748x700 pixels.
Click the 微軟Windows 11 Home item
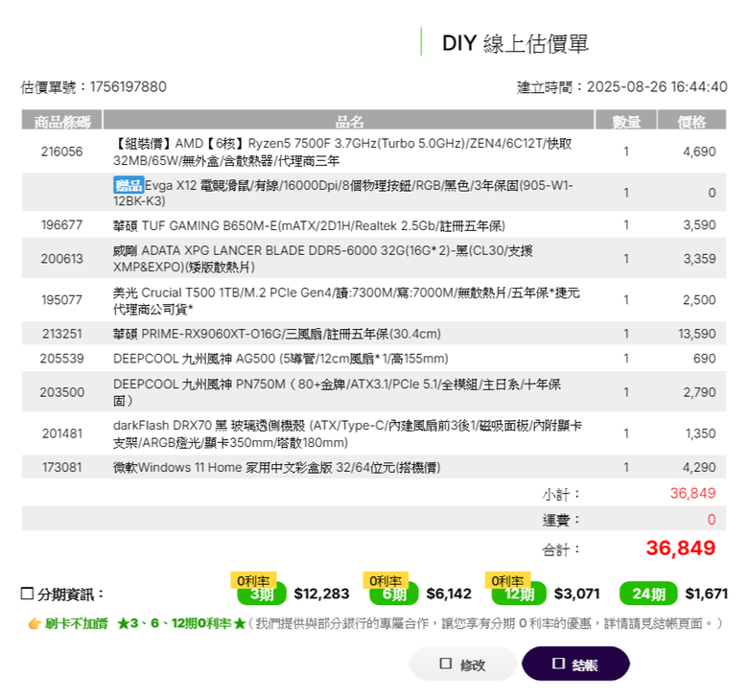(277, 467)
